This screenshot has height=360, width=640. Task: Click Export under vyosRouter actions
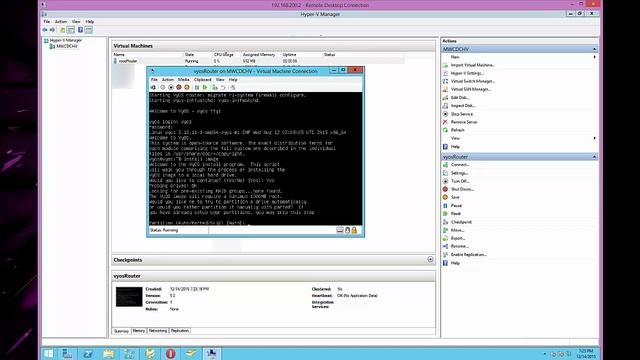click(x=458, y=238)
